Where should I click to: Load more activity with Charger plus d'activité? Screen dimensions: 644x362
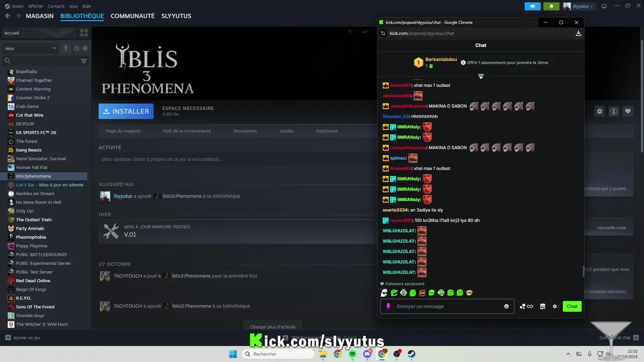(273, 326)
